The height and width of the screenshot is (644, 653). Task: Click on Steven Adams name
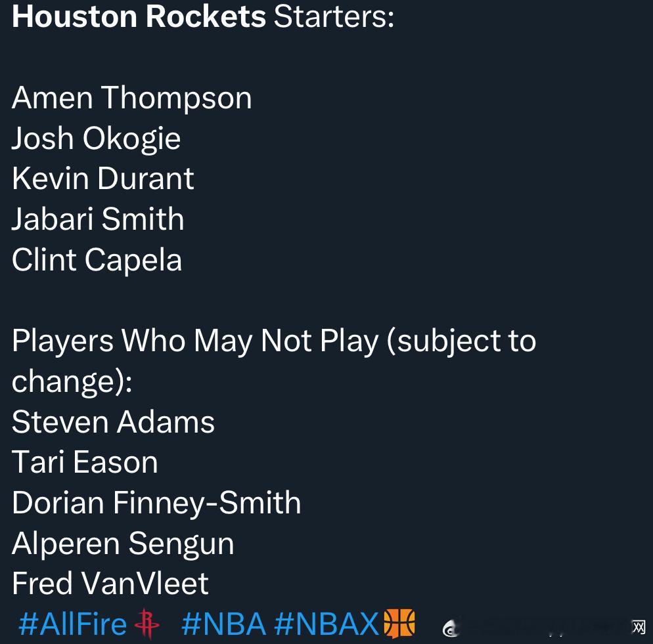point(113,421)
